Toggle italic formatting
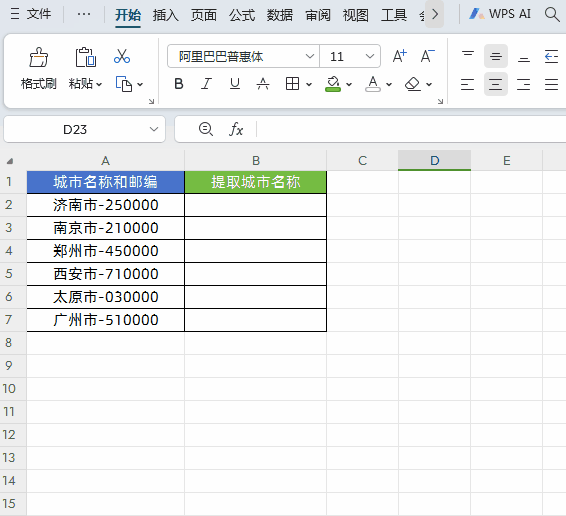This screenshot has height=516, width=566. pos(206,84)
